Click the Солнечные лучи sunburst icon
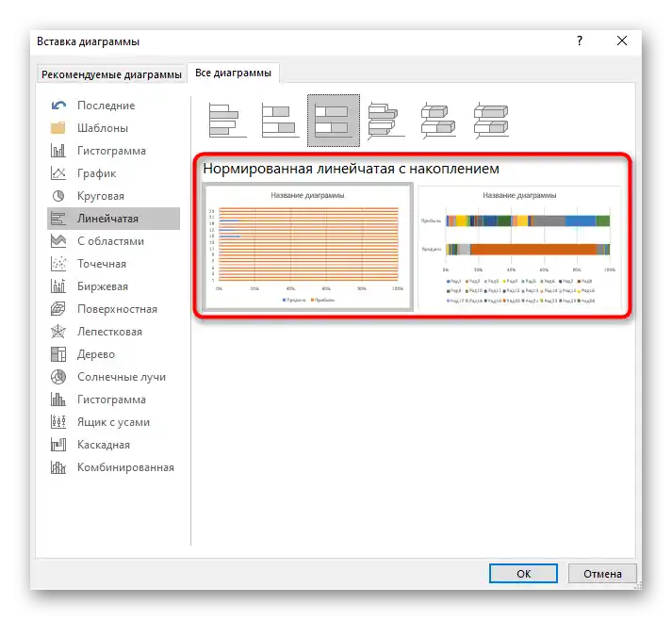Image resolution: width=672 pixels, height=620 pixels. (x=58, y=377)
